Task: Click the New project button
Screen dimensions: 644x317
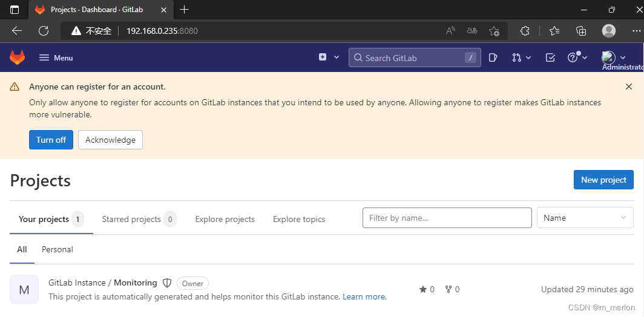Action: coord(603,180)
